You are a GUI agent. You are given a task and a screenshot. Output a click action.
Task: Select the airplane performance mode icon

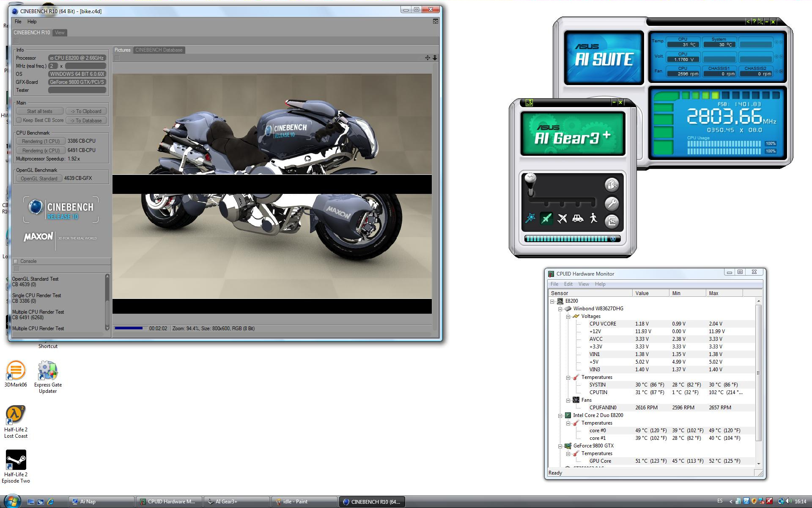pos(562,218)
